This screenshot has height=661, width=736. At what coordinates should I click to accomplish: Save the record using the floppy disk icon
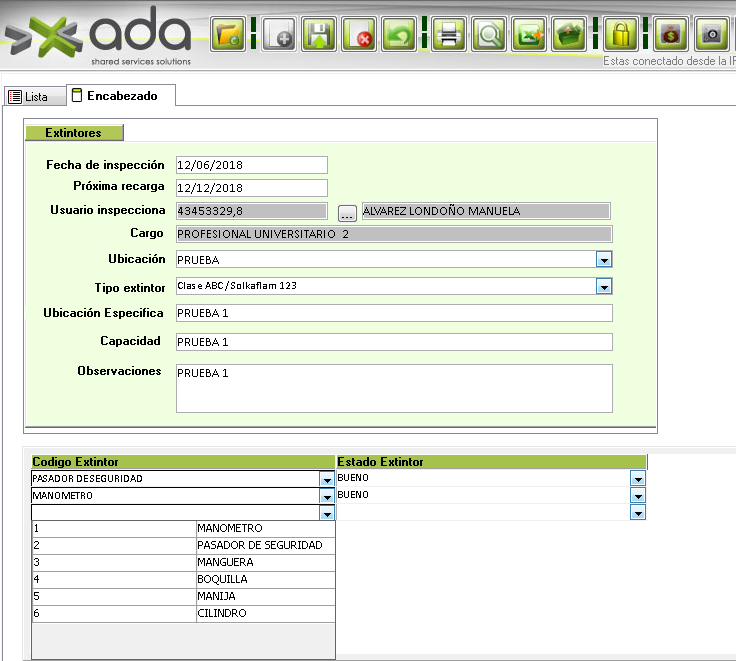[319, 35]
